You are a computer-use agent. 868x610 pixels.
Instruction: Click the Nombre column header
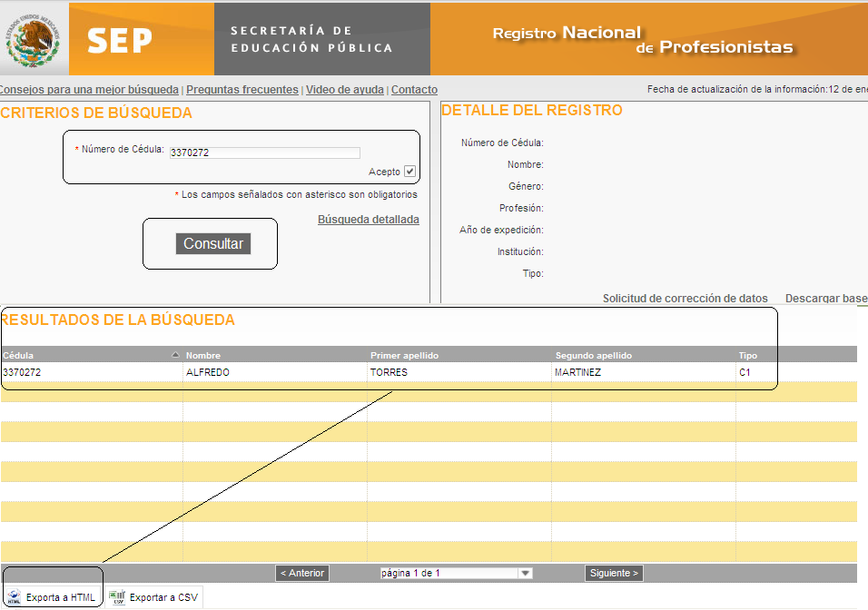pos(203,355)
